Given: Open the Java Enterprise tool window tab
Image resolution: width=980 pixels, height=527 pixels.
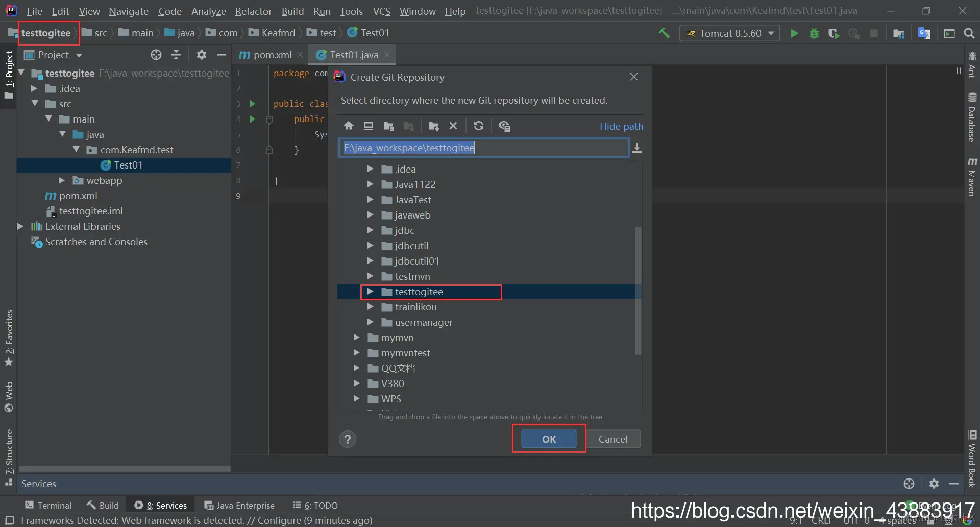Looking at the screenshot, I should point(239,505).
